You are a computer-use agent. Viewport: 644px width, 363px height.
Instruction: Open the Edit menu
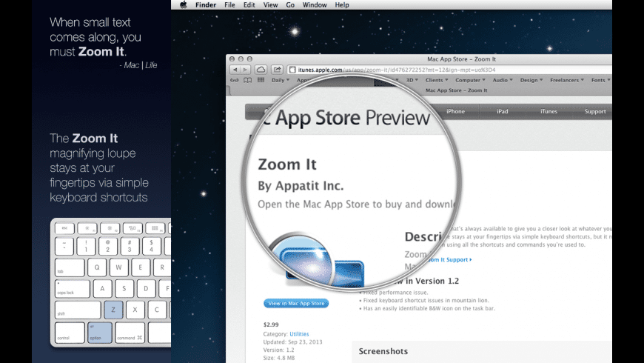(249, 5)
